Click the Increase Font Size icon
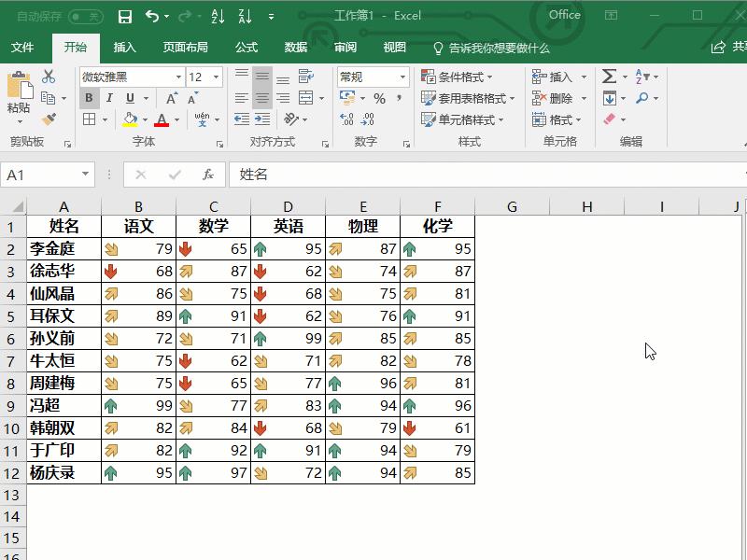747x560 pixels. pos(172,98)
